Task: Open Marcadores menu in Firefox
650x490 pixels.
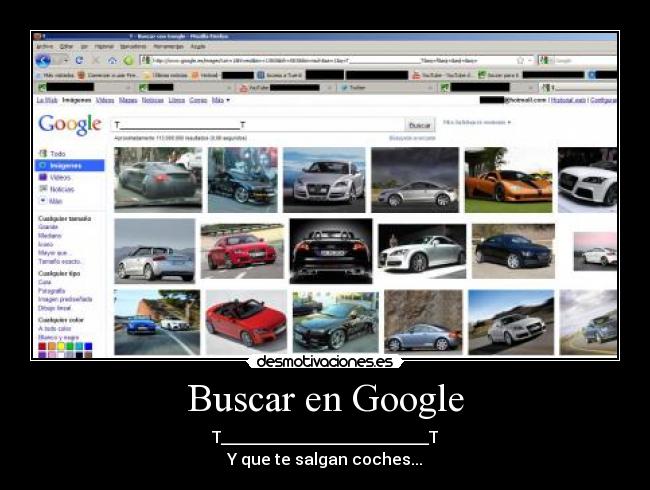Action: pyautogui.click(x=133, y=47)
